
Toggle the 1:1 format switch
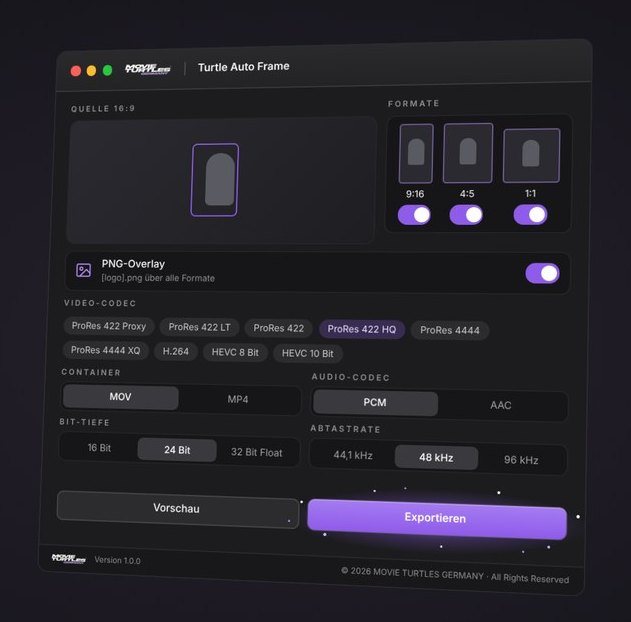coord(530,214)
